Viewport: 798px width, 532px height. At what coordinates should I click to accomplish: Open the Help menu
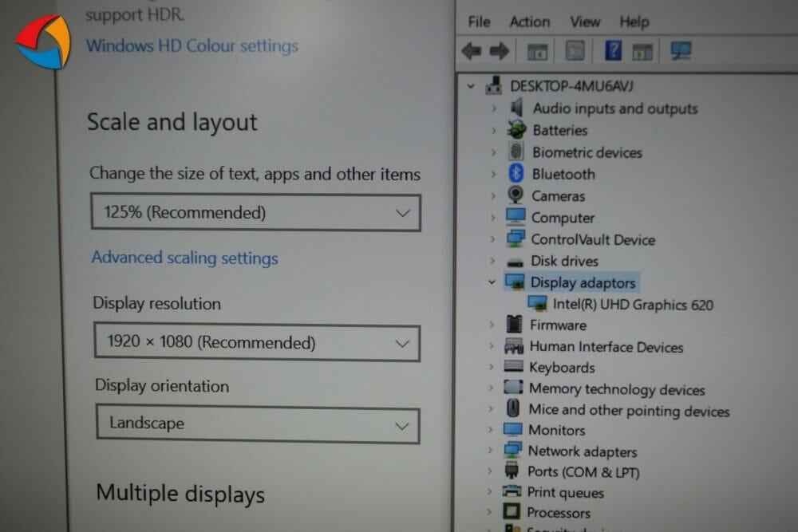(x=634, y=22)
